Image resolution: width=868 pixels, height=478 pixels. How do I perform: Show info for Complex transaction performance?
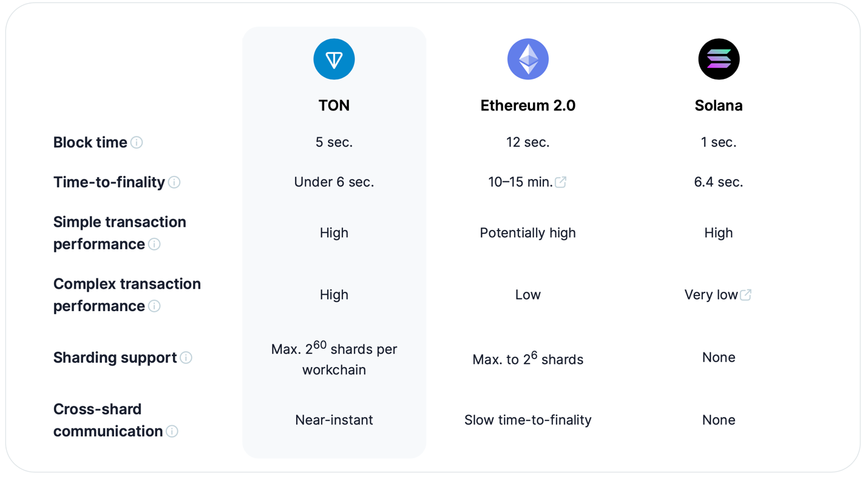point(154,306)
